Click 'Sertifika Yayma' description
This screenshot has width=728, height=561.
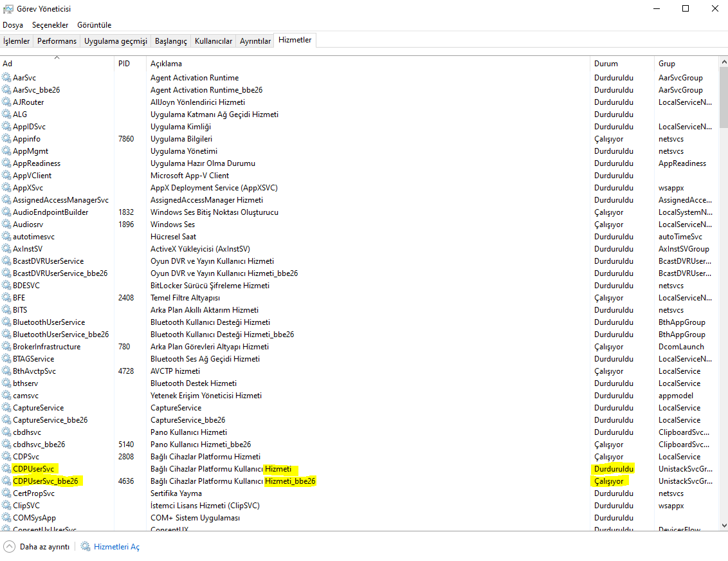[x=176, y=493]
